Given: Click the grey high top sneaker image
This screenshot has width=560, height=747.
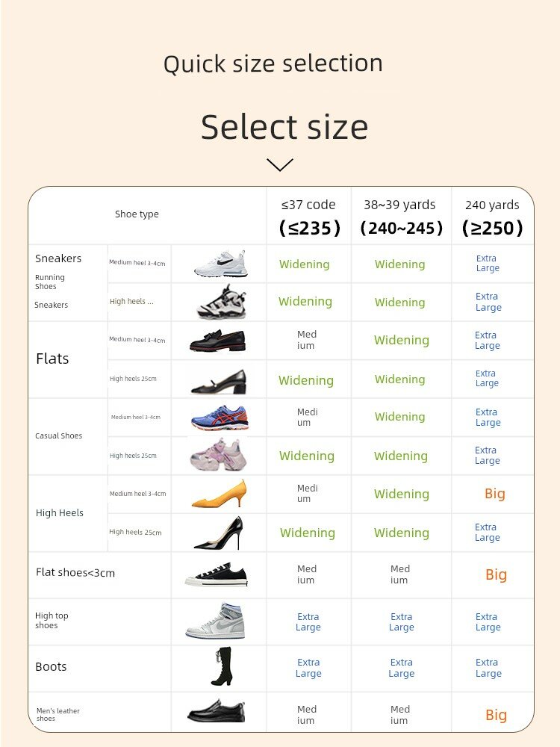Looking at the screenshot, I should (216, 622).
